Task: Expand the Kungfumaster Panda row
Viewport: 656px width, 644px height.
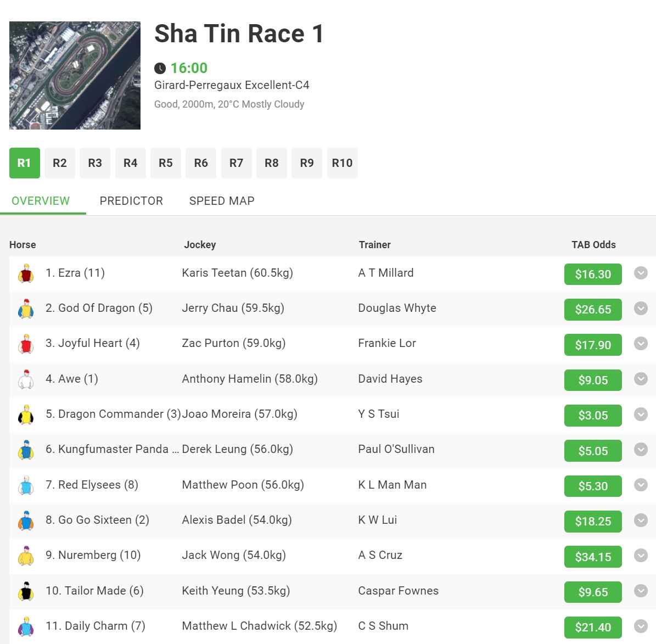Action: (x=641, y=450)
